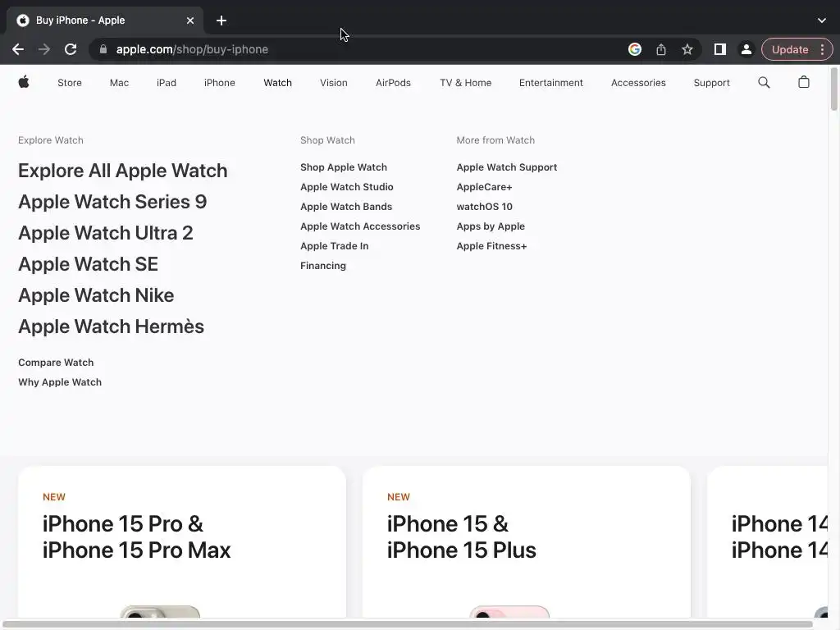This screenshot has height=630, width=840.
Task: Click the Compare Watch link
Action: 56,363
